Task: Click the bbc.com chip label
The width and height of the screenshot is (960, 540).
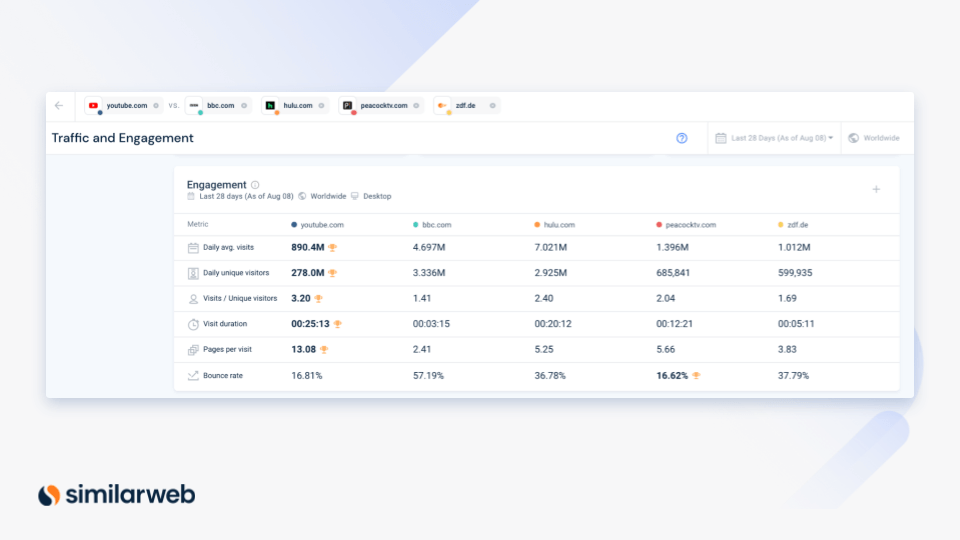Action: (220, 105)
